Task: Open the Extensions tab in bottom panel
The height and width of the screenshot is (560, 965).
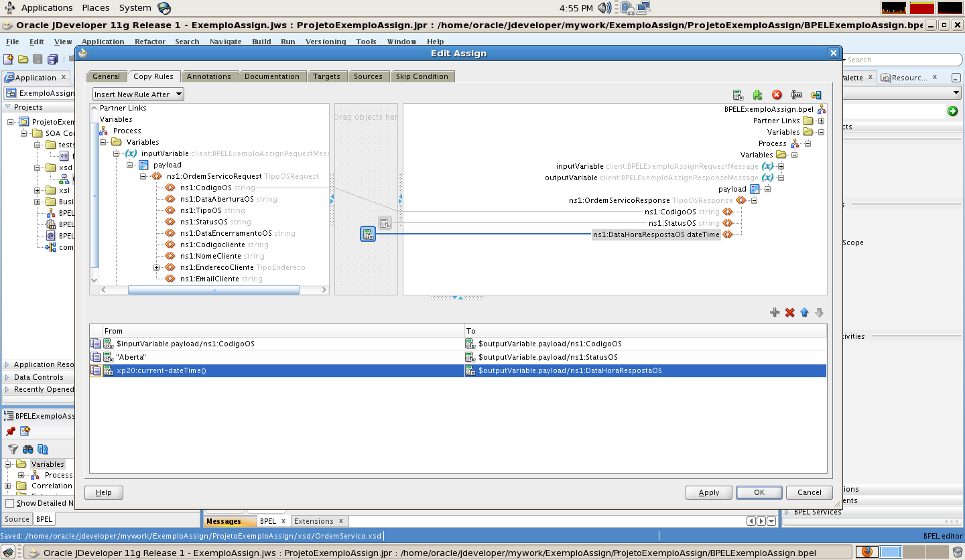Action: pos(314,521)
